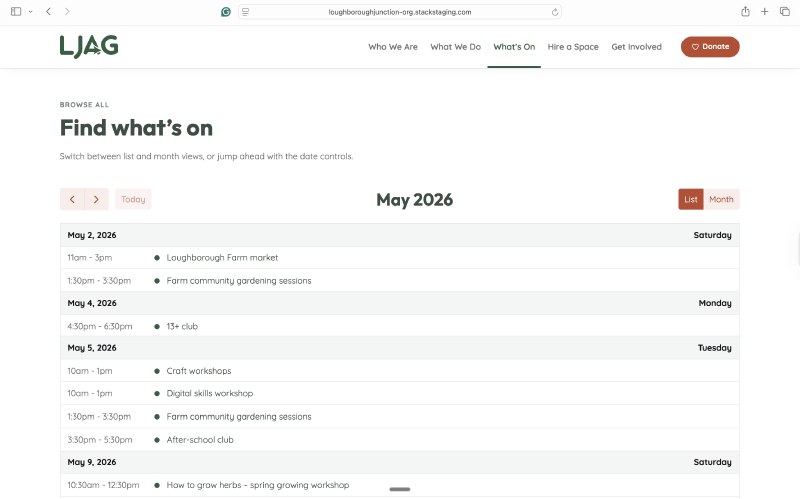Switch to Month view

[x=721, y=199]
